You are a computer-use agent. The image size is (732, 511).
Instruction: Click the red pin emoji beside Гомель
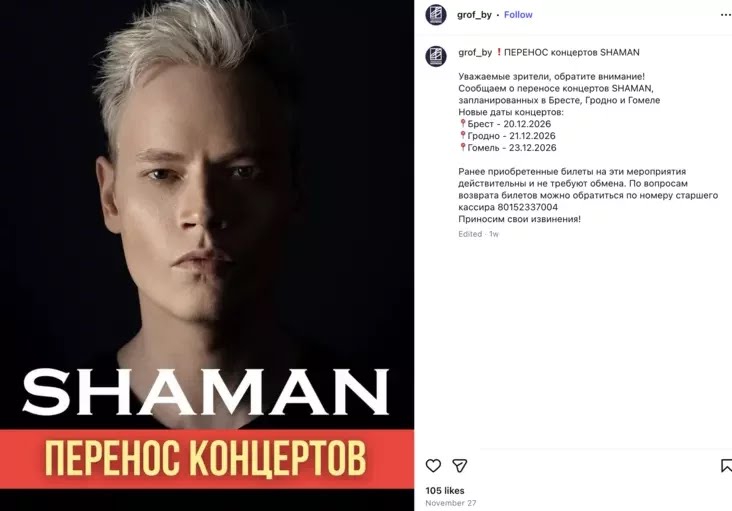click(x=463, y=147)
